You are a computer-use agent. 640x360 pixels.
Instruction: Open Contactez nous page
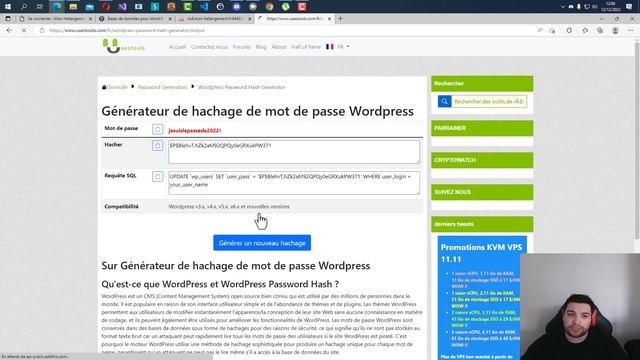209,47
